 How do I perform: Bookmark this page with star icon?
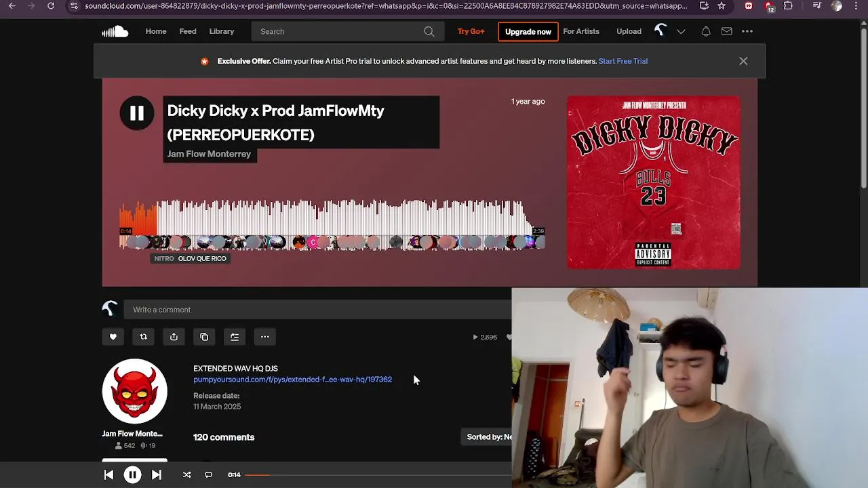click(x=721, y=6)
